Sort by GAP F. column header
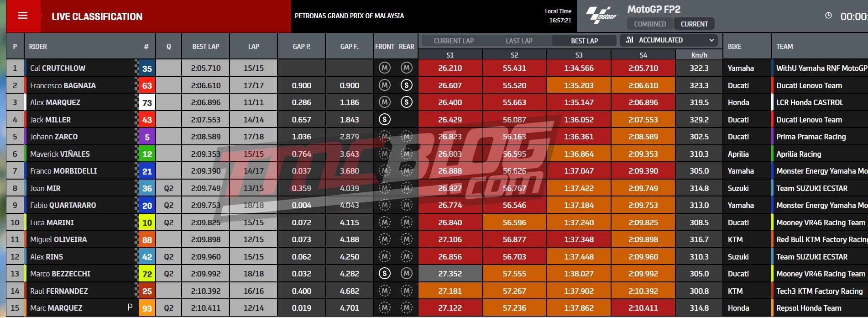Viewport: 868px width, 318px height. (349, 47)
